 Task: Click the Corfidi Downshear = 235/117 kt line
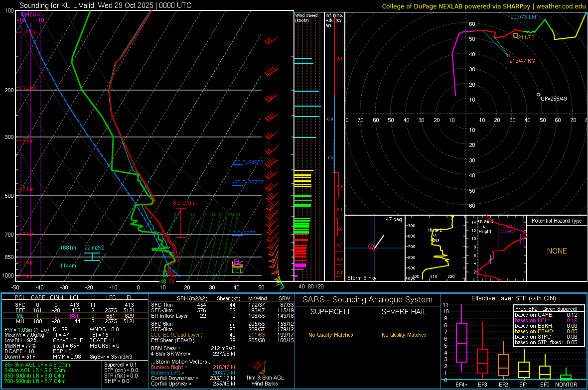(193, 378)
